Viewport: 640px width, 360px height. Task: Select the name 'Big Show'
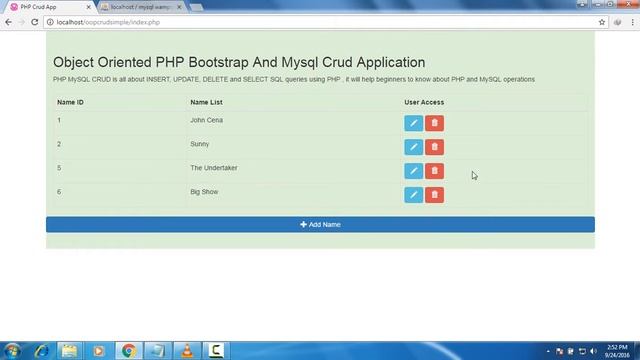coord(204,192)
